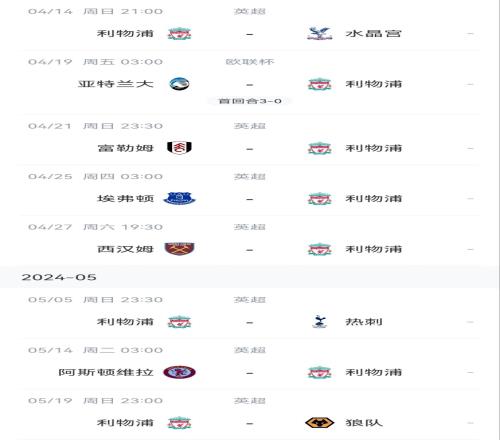Click the 阿斯顿维拉 team name

(106, 372)
